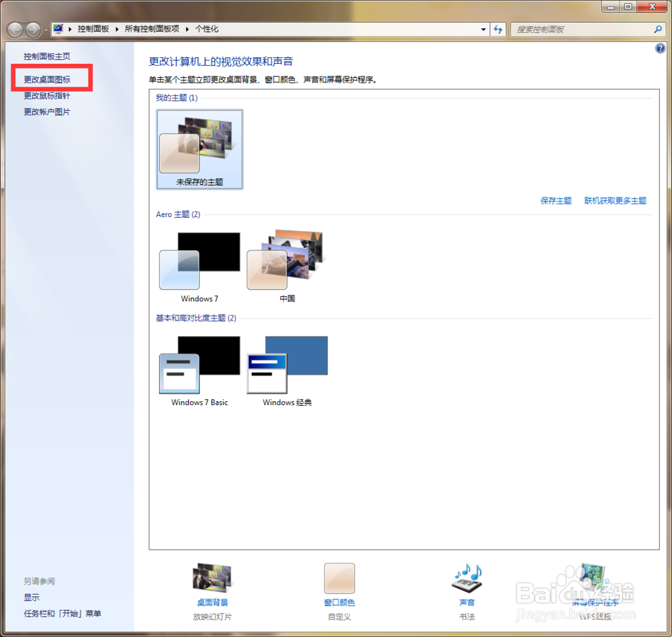
Task: Open 桌面背景 desktop background icon
Action: (x=212, y=579)
